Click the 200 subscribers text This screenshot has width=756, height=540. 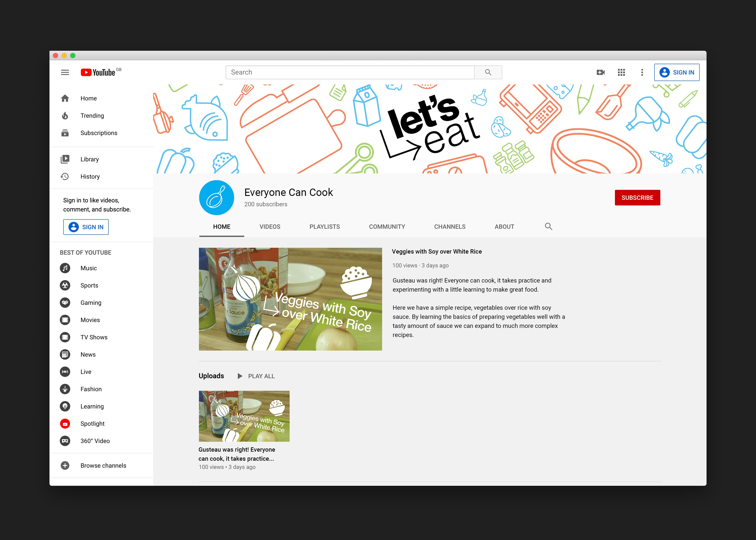click(x=266, y=204)
